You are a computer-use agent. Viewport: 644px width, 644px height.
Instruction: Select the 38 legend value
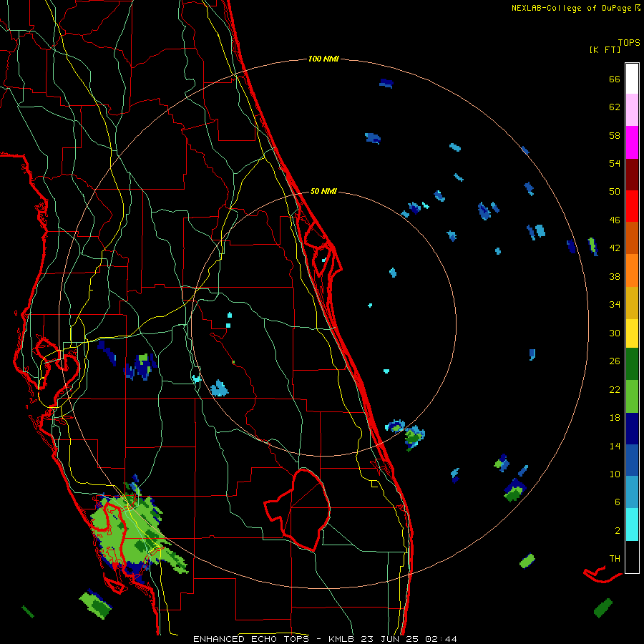pos(615,276)
